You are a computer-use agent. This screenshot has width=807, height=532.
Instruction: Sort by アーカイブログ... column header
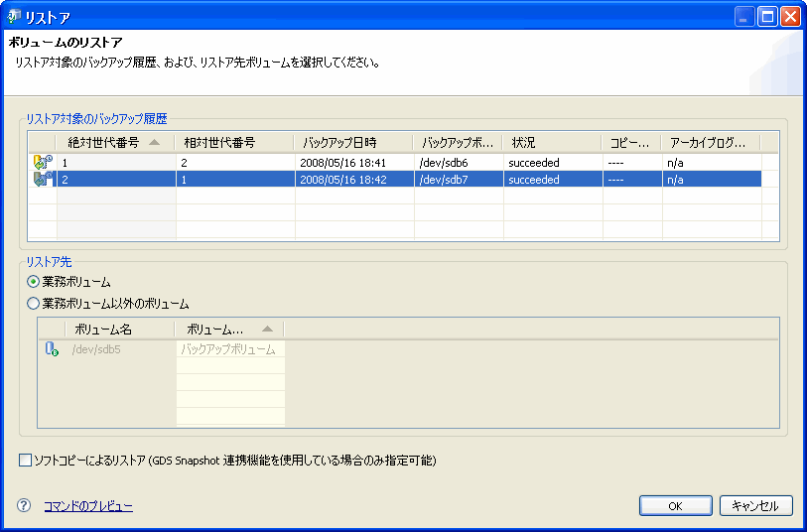pyautogui.click(x=712, y=143)
